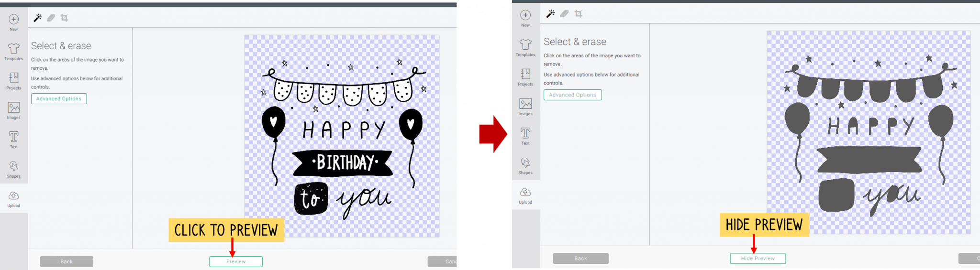Open Templates in the right screenshot sidebar
This screenshot has width=980, height=270.
coord(525,47)
